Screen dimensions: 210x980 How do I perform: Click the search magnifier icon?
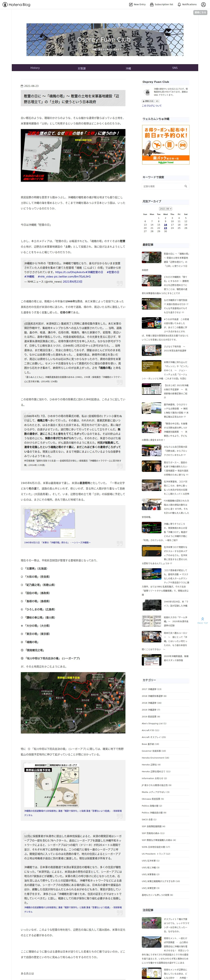[x=186, y=186]
